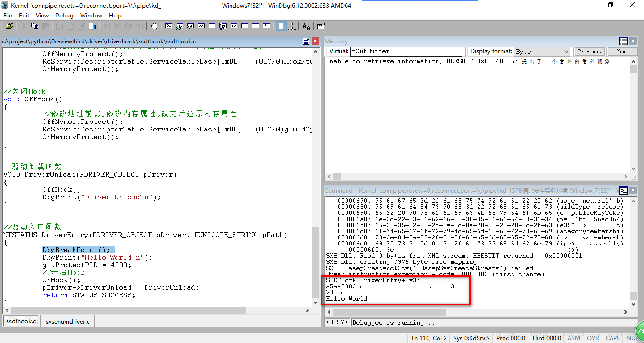Click the CAPS status bar indicator
The height and width of the screenshot is (343, 644).
click(x=613, y=338)
